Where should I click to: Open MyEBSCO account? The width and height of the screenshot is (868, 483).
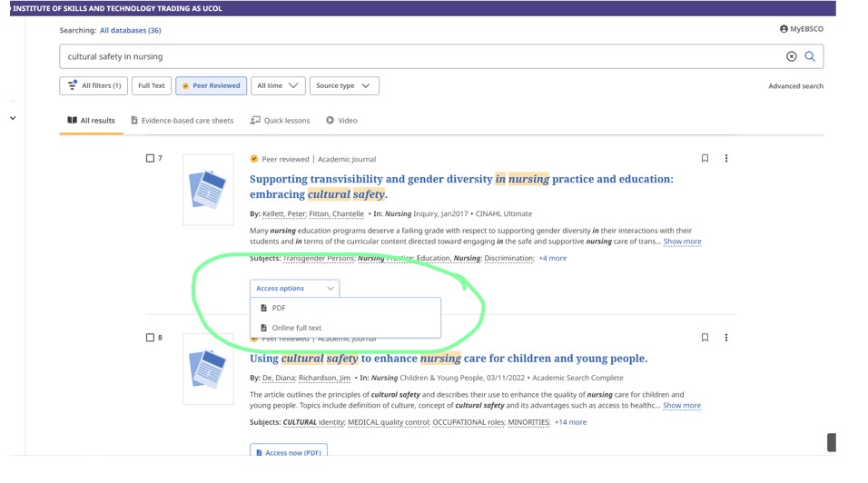(801, 29)
